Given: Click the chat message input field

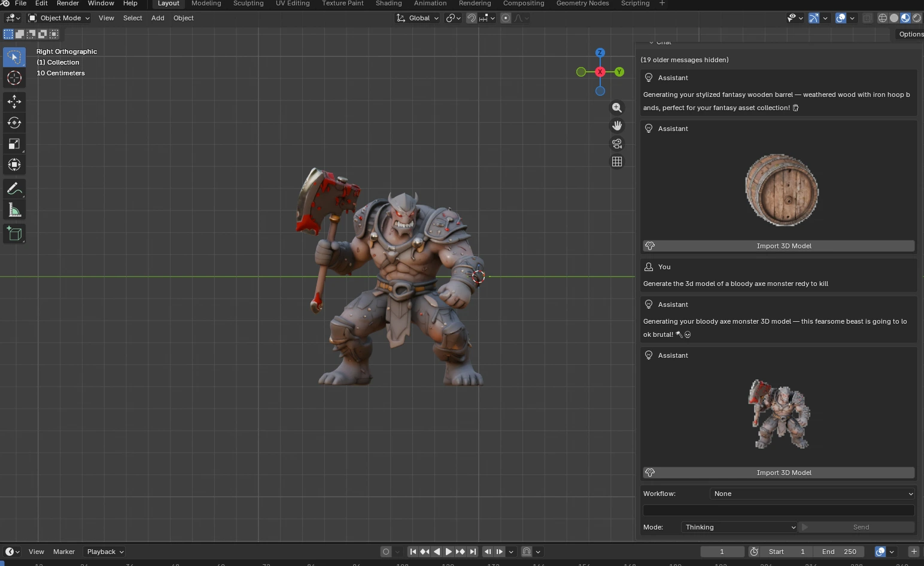Looking at the screenshot, I should tap(779, 510).
